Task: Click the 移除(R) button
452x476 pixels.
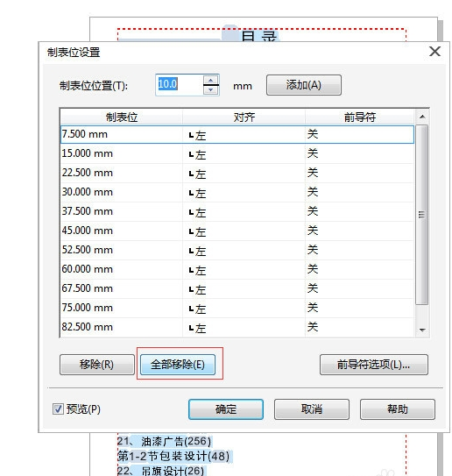Action: tap(97, 365)
